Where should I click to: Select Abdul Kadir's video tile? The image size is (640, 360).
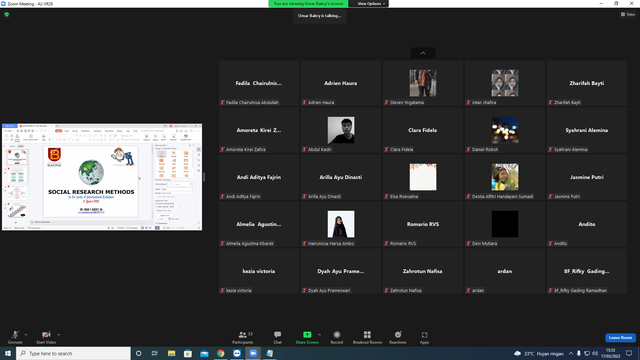pos(341,130)
